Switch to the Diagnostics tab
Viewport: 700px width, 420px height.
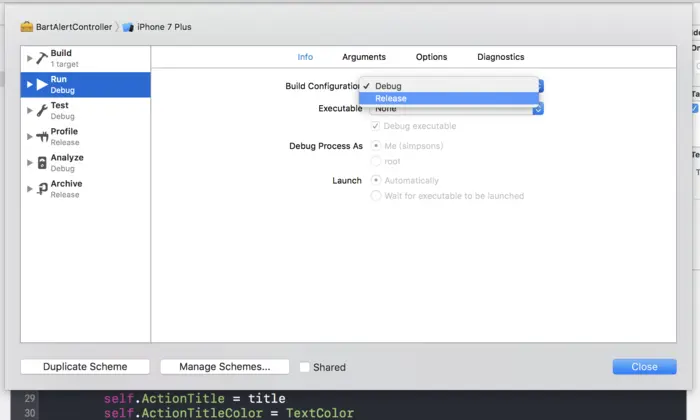[500, 57]
